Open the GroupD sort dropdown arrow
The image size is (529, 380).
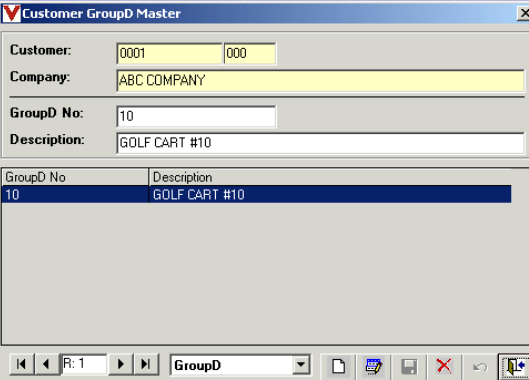tap(301, 364)
